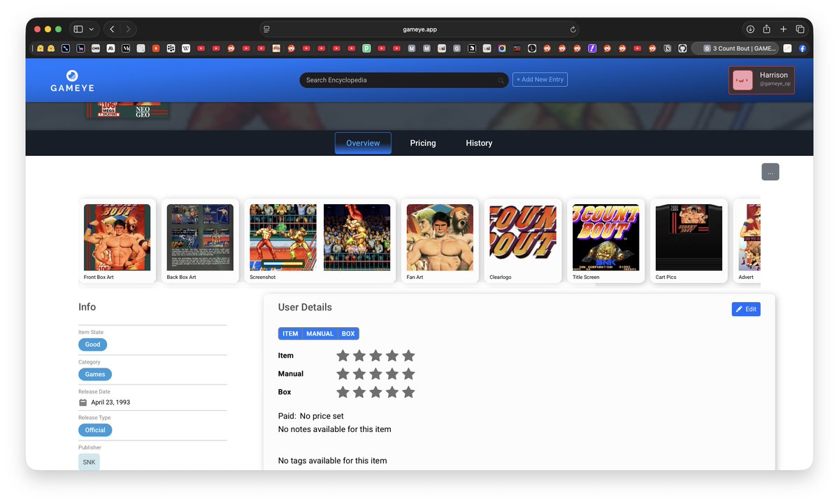The width and height of the screenshot is (839, 504).
Task: Open the page menu icon in address bar
Action: [266, 29]
